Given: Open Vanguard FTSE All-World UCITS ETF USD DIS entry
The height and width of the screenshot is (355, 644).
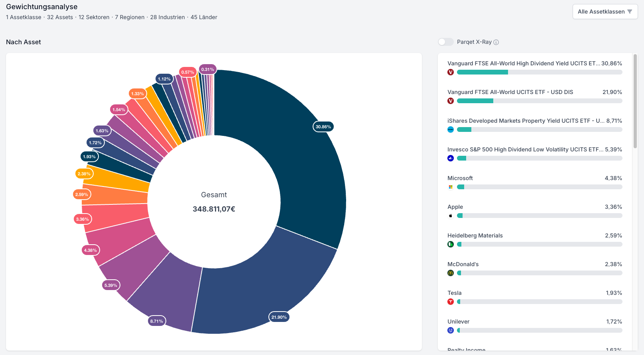Looking at the screenshot, I should tap(510, 92).
